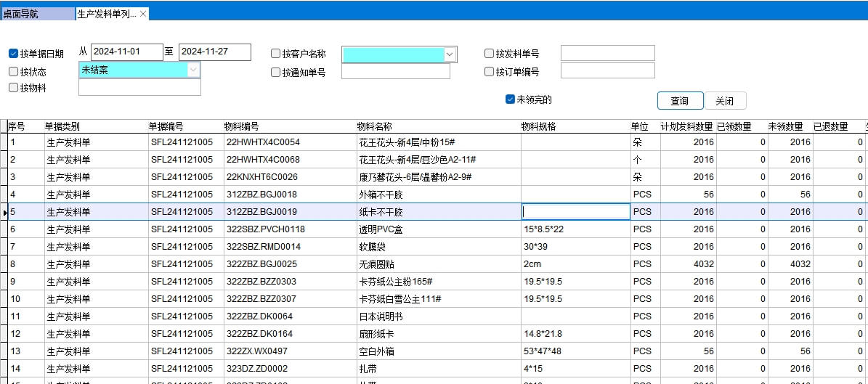Tick the 按发料单号 checkbox

tap(490, 54)
